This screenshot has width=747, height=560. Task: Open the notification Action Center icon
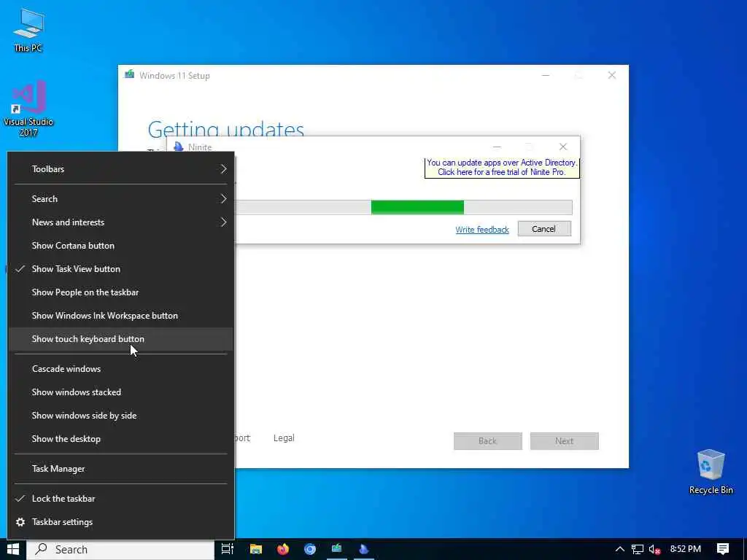point(723,550)
